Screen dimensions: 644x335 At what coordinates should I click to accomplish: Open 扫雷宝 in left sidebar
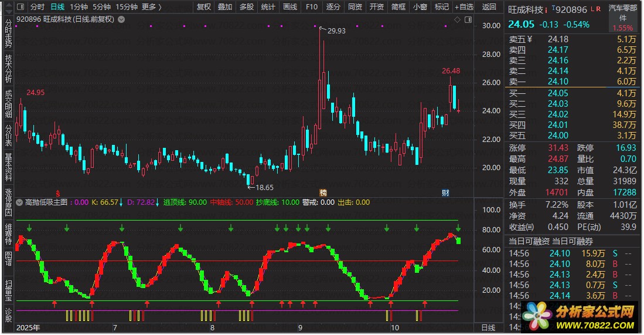(8, 290)
